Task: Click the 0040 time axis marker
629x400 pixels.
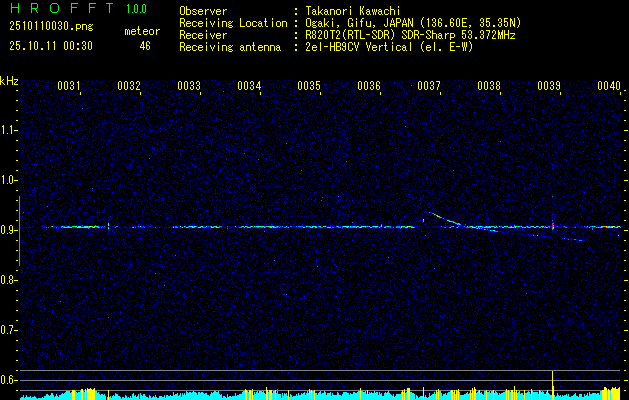Action: pos(609,86)
